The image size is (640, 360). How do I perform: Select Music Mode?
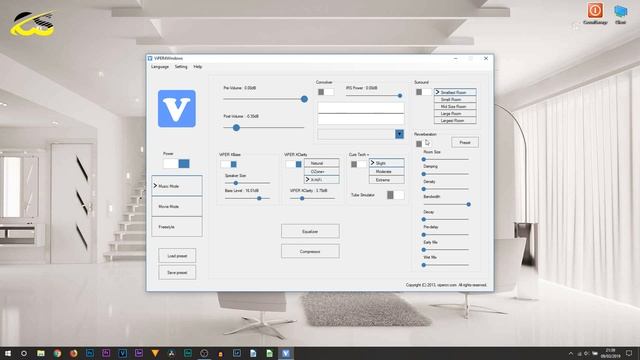pyautogui.click(x=177, y=186)
